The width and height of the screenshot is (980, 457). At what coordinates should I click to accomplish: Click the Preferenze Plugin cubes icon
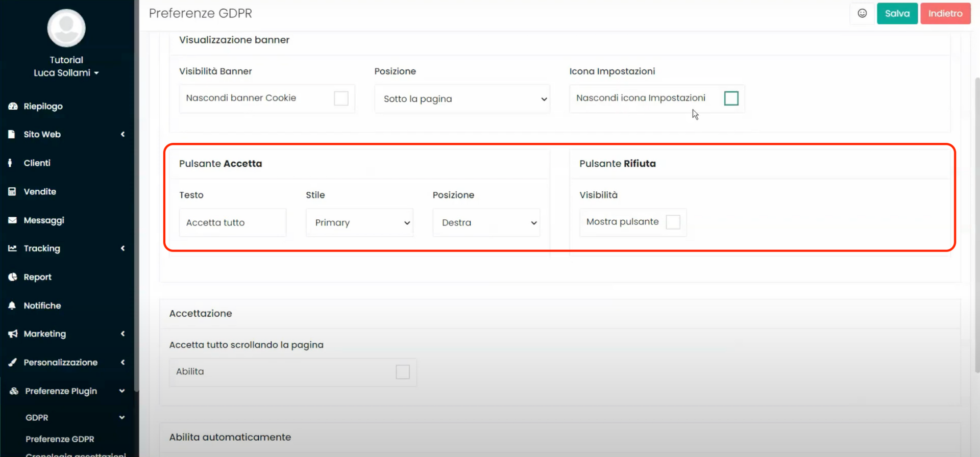14,391
